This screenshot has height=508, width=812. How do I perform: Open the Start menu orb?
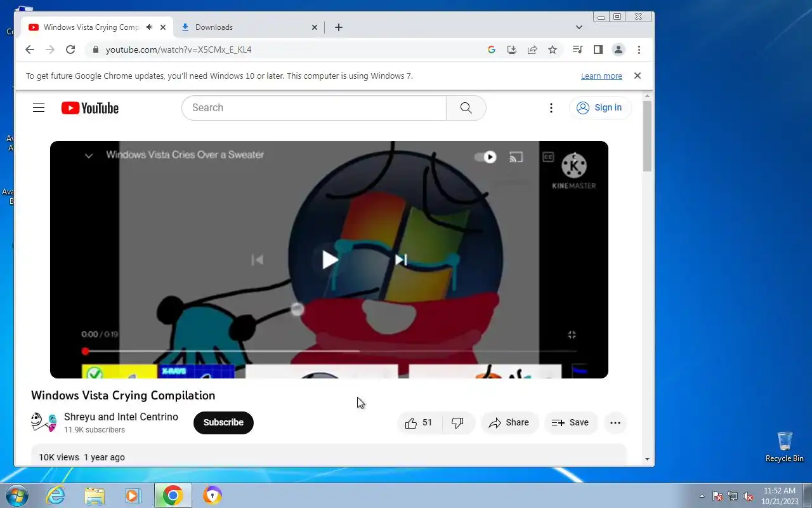pos(16,495)
